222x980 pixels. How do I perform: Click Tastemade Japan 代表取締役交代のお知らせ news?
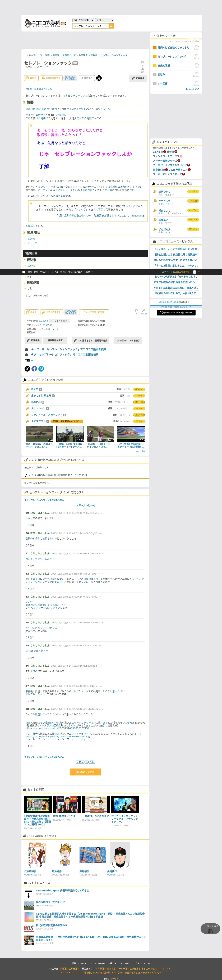[x=62, y=890]
